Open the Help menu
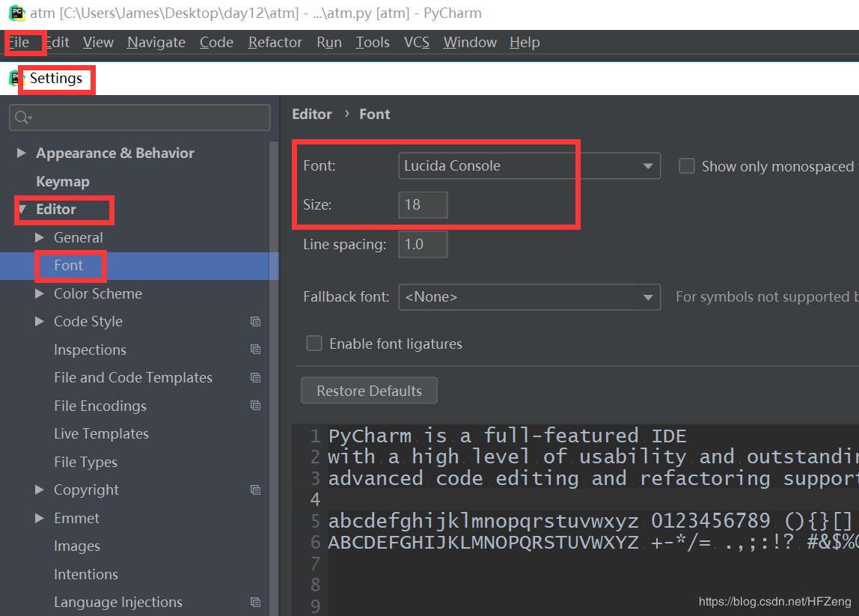This screenshot has height=616, width=859. 525,42
